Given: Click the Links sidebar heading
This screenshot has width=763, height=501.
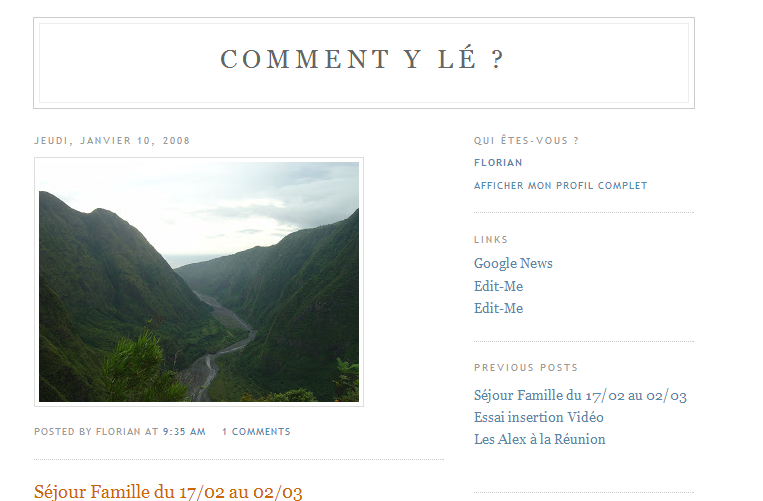Looking at the screenshot, I should pos(490,239).
